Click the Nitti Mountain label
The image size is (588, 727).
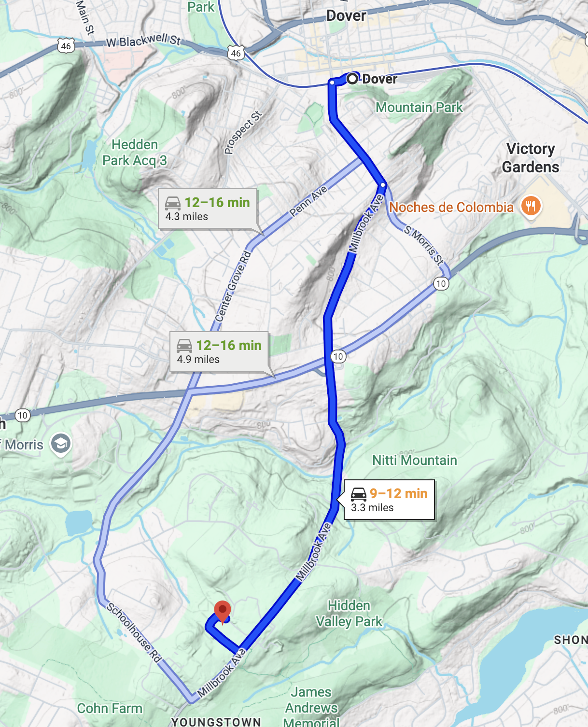(x=415, y=460)
